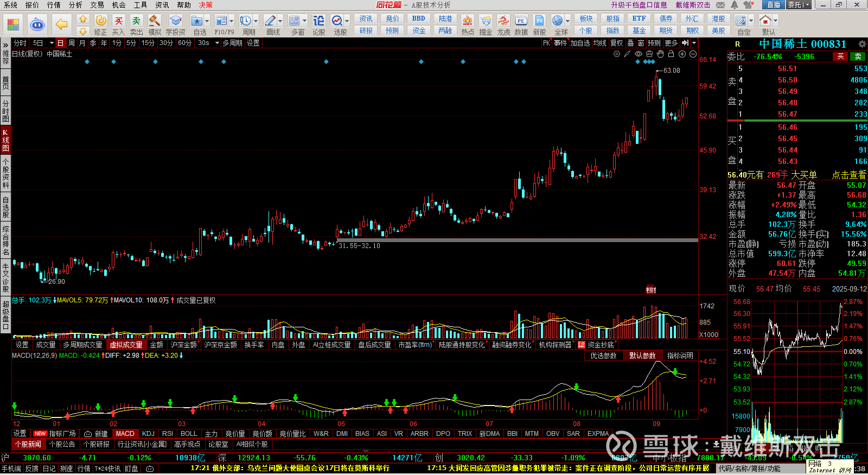Zoom out the chart with minus icon
This screenshot has height=475, width=868.
click(693, 54)
